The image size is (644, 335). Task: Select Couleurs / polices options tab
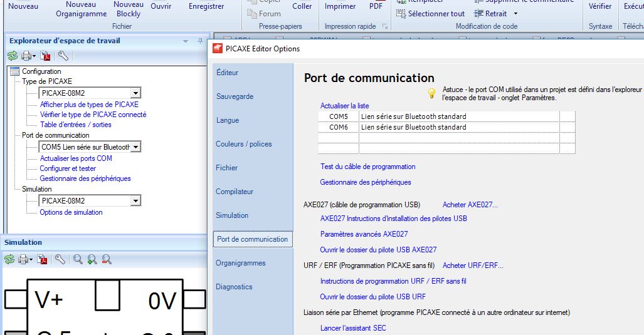(243, 144)
